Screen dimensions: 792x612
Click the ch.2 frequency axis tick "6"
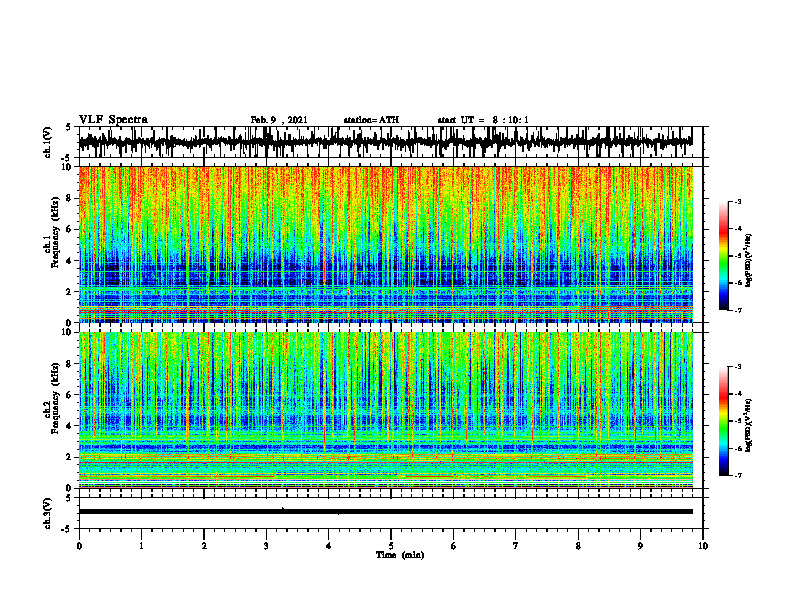pyautogui.click(x=70, y=395)
